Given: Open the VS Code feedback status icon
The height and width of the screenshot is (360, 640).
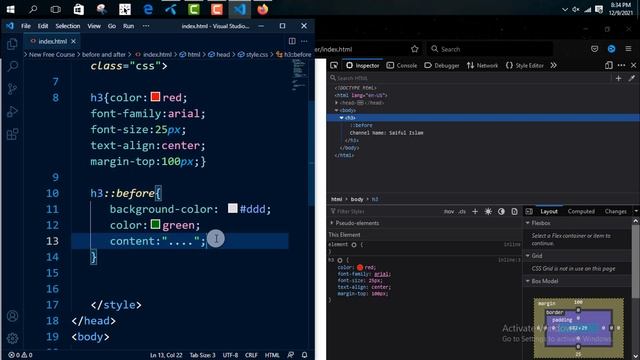Looking at the screenshot, I should click(290, 355).
